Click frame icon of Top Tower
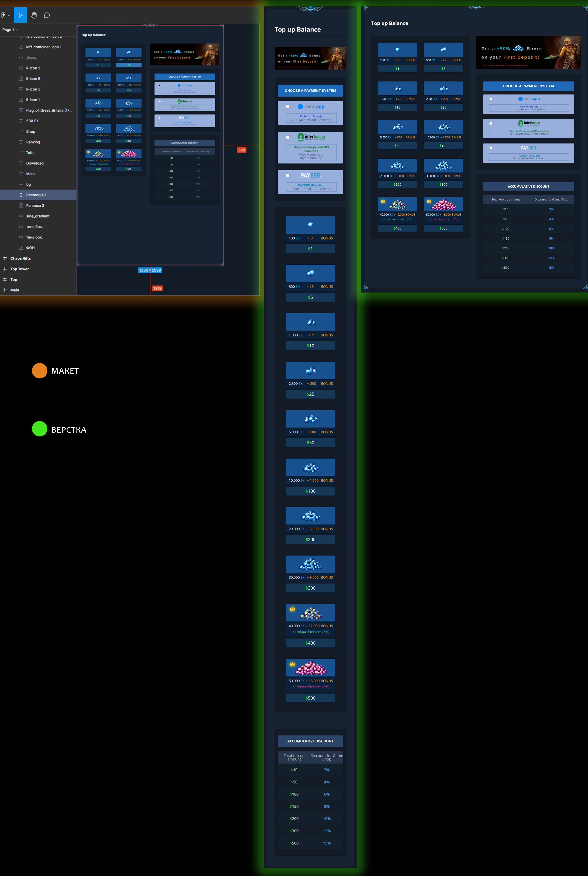This screenshot has height=876, width=588. pos(5,269)
